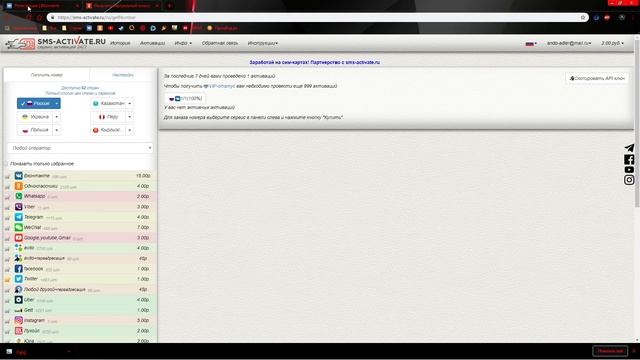Open the Активации menu item
This screenshot has width=640, height=360.
coord(152,43)
